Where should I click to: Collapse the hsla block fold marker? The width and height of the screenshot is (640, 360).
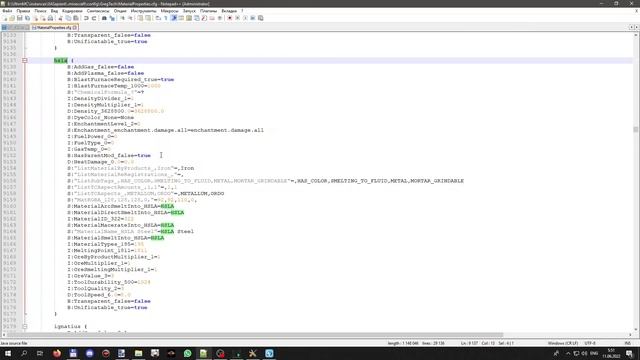pos(24,60)
